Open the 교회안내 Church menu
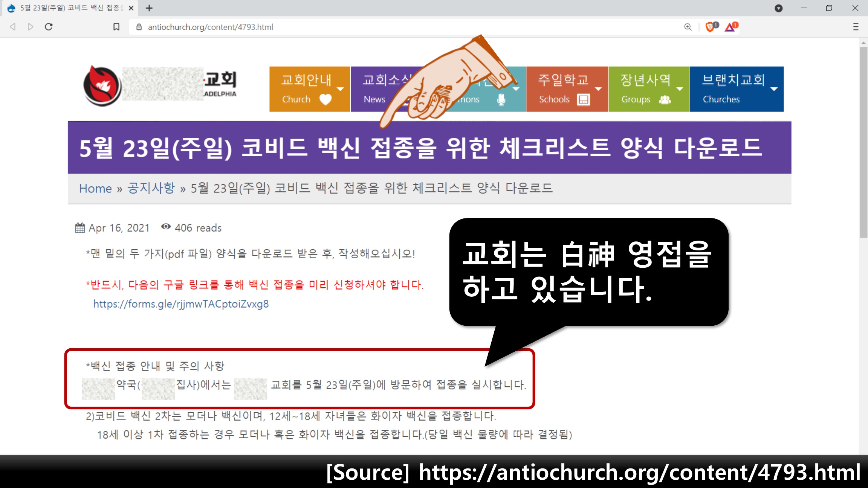Screen dimensions: 868x488 pyautogui.click(x=310, y=89)
